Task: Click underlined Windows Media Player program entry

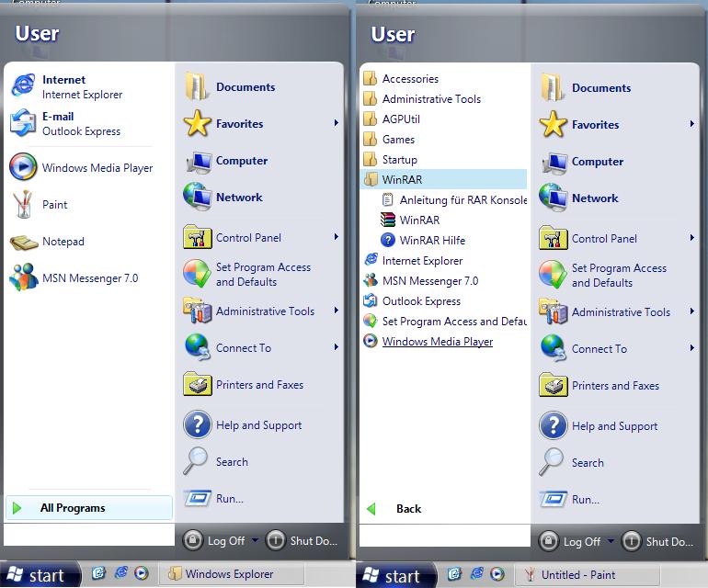Action: [x=437, y=342]
